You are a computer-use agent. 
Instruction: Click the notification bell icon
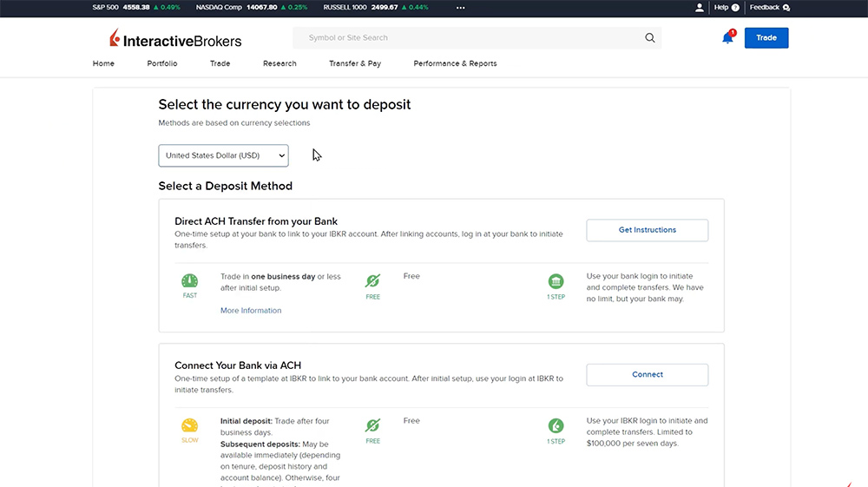pos(727,38)
